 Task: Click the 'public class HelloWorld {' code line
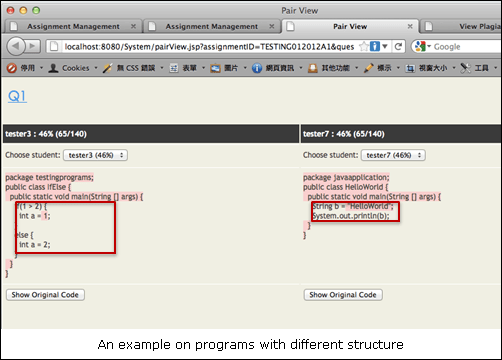(346, 187)
